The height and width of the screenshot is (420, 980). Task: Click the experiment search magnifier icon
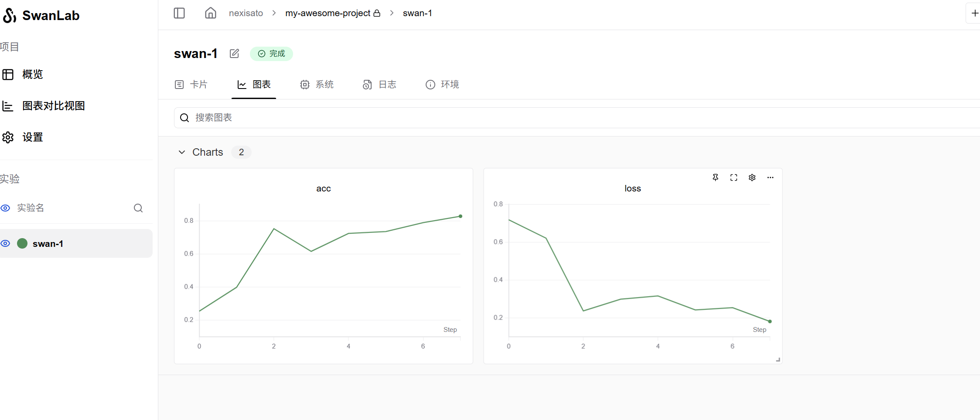138,208
